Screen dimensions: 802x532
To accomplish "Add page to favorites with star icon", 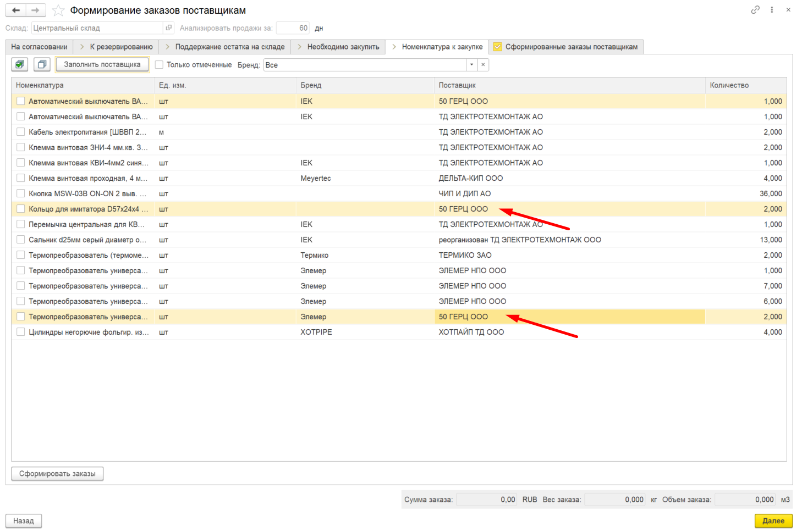I will click(58, 10).
